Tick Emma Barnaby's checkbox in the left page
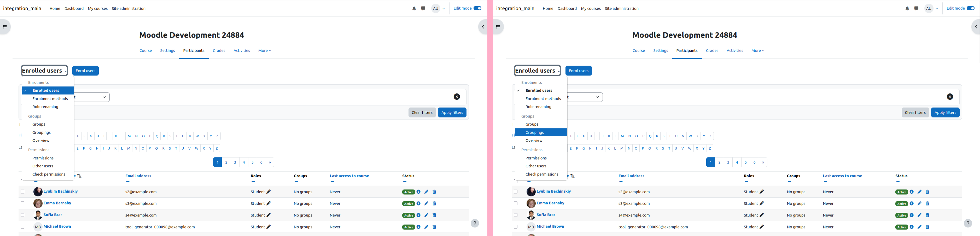This screenshot has width=980, height=236. (x=22, y=204)
